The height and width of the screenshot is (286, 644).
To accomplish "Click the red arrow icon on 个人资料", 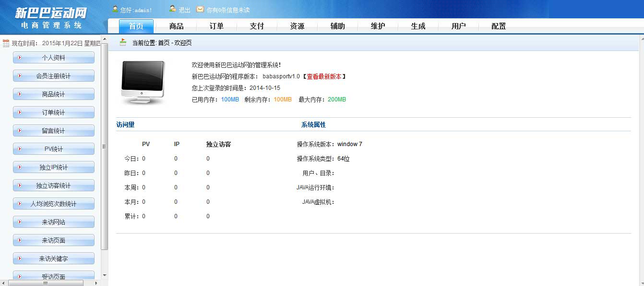I will [20, 58].
